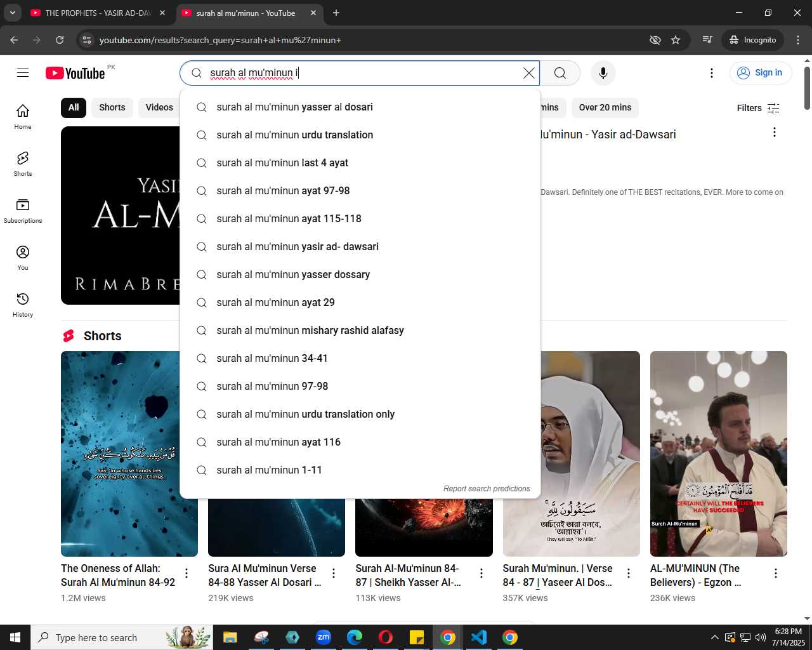Go back in browser

pyautogui.click(x=14, y=40)
